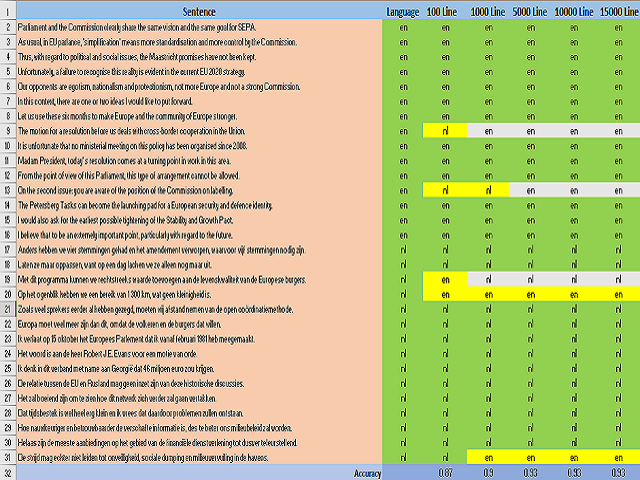The width and height of the screenshot is (640, 480).
Task: Click yellow 'en' under 5000 Line row 20
Action: click(x=530, y=294)
